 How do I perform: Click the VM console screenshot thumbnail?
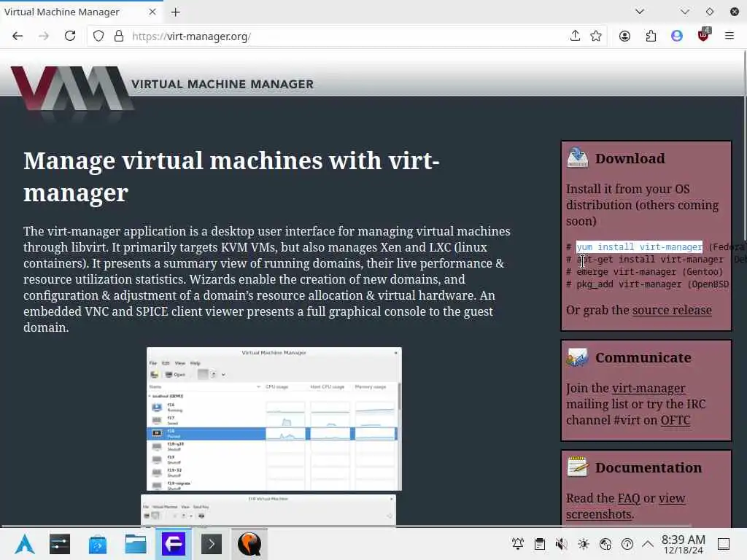coord(268,510)
